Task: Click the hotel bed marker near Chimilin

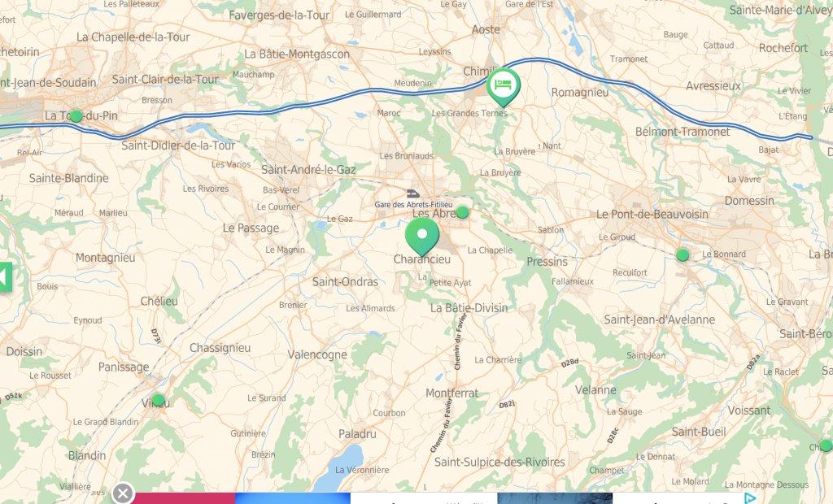Action: coord(503,86)
